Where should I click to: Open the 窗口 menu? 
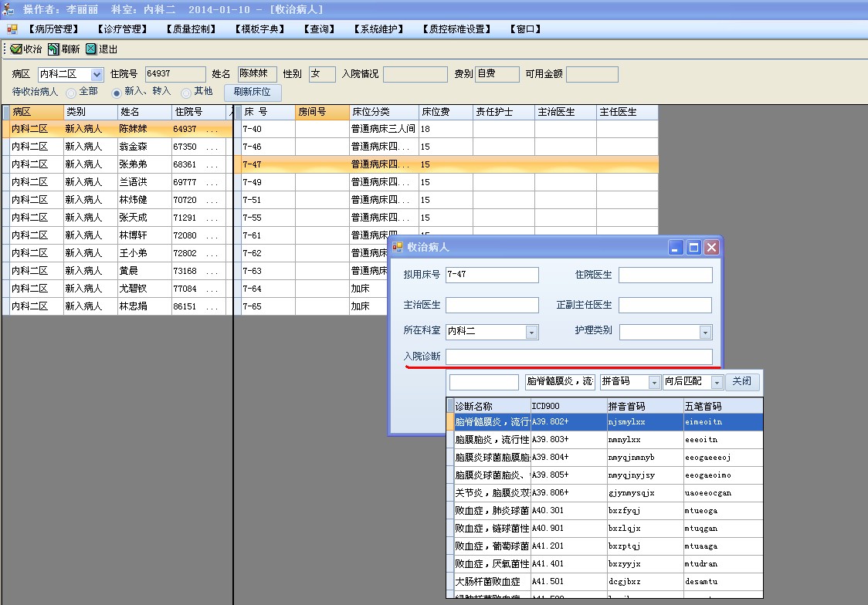pyautogui.click(x=525, y=29)
